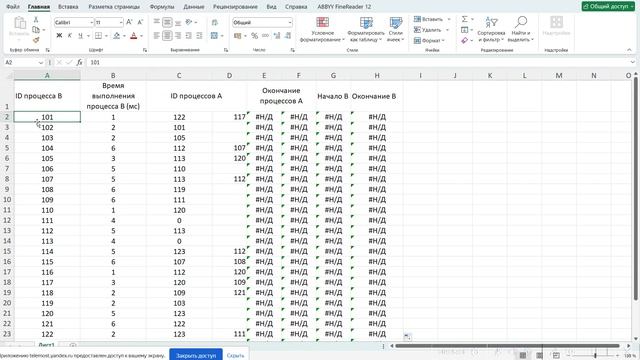Screen dimensions: 640x360
Task: Open Conditional Formatting (Условное форматирование)
Action: pyautogui.click(x=322, y=29)
